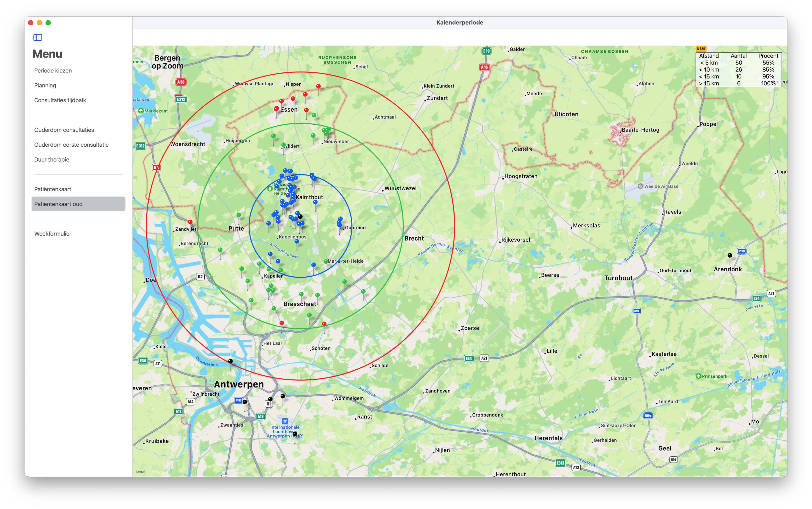Switch to Patiëntenkaart view
This screenshot has height=509, width=812.
(x=53, y=189)
